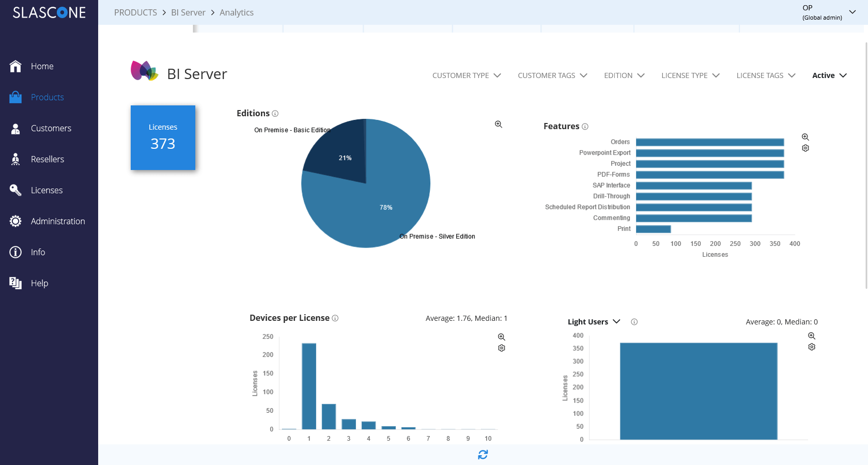Zoom into the Editions pie chart
The width and height of the screenshot is (868, 465).
point(499,125)
